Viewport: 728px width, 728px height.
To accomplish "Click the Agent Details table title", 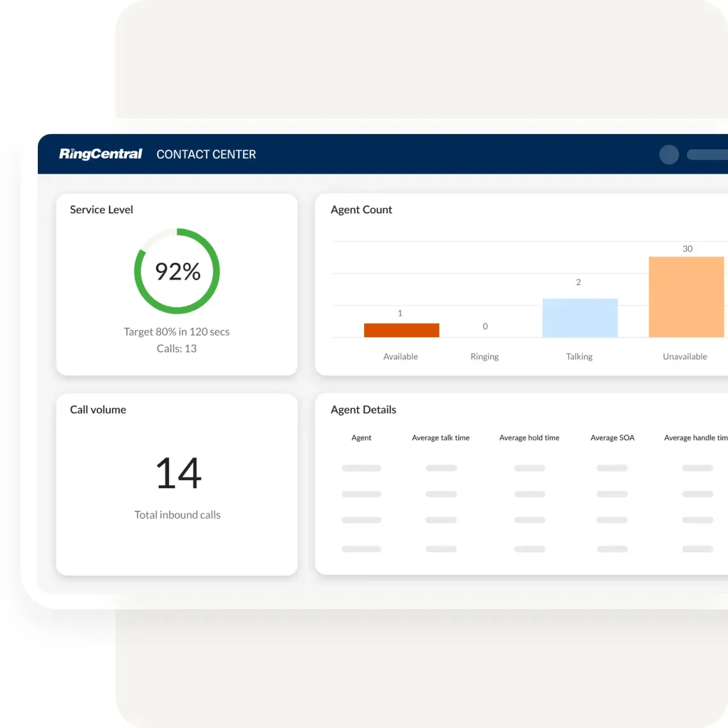I will 363,409.
